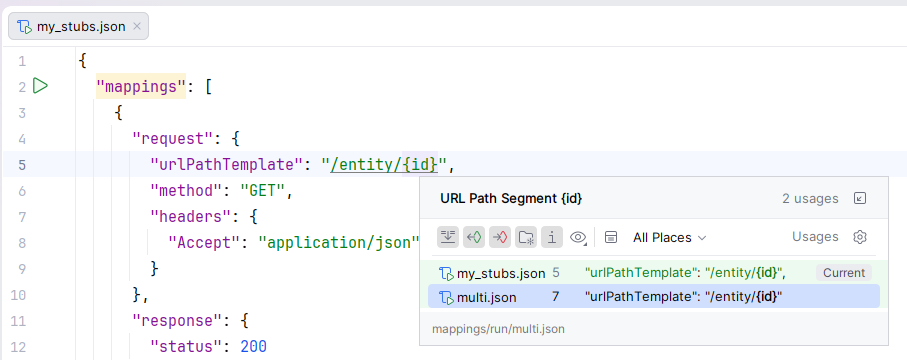The width and height of the screenshot is (907, 360).
Task: Open the eye view options menu
Action: click(x=578, y=237)
